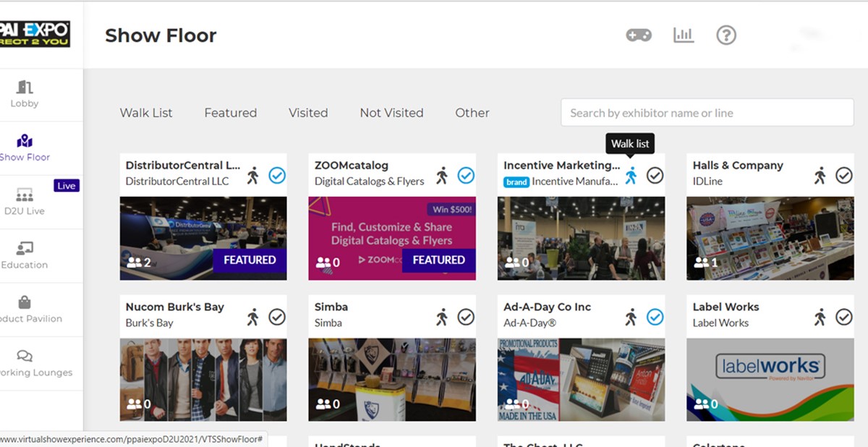Click the exhibitor search field
This screenshot has height=447, width=868.
tap(707, 113)
